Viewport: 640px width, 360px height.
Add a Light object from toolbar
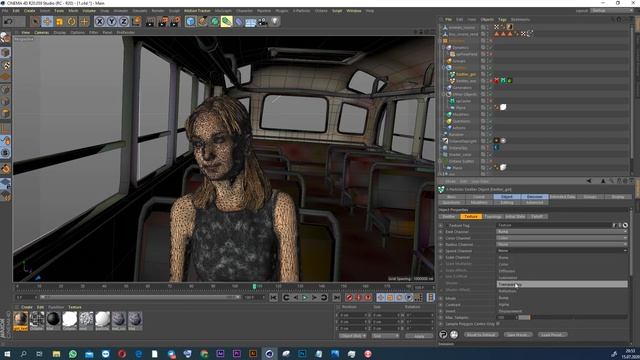pyautogui.click(x=275, y=21)
